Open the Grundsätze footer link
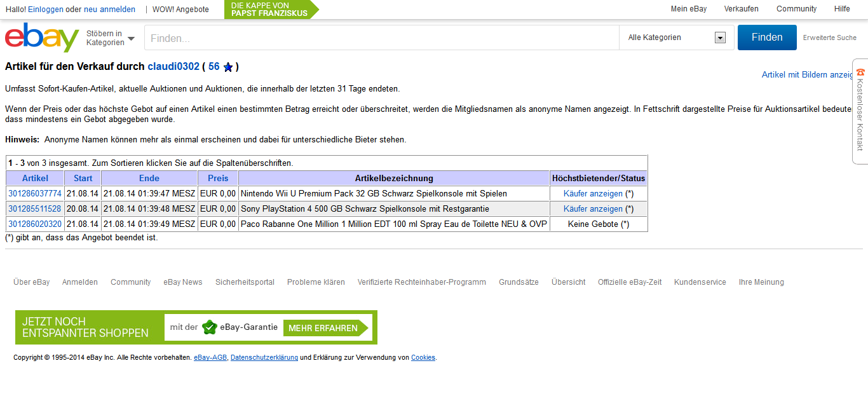 coord(519,282)
